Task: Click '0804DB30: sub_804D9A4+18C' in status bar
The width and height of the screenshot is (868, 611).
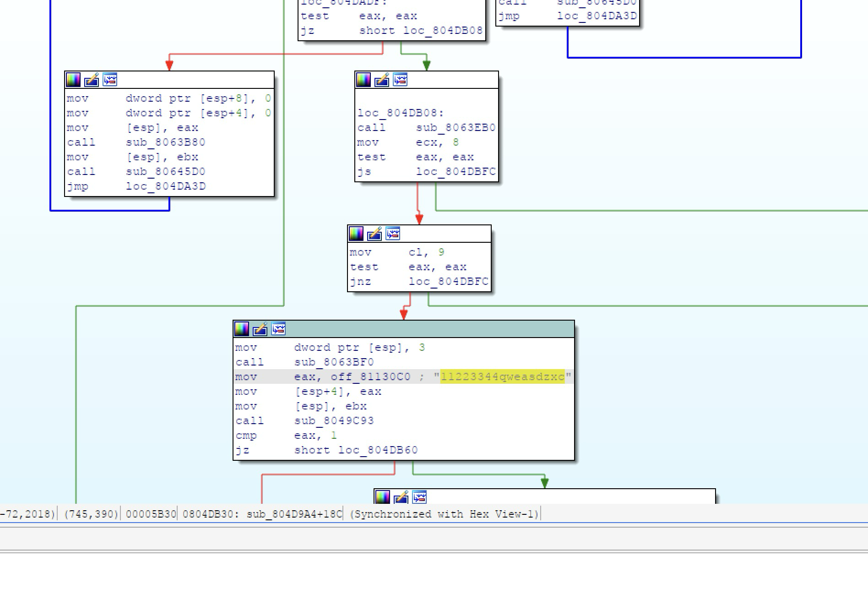Action: (x=262, y=514)
